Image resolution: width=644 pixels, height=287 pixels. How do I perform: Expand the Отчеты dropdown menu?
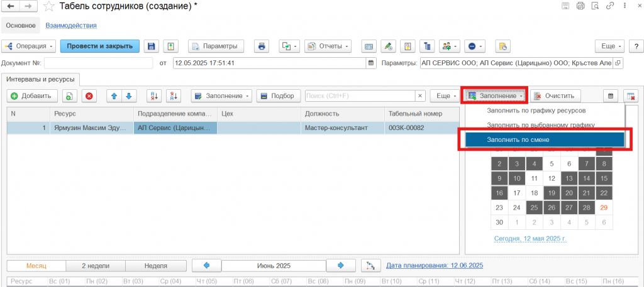pyautogui.click(x=328, y=46)
